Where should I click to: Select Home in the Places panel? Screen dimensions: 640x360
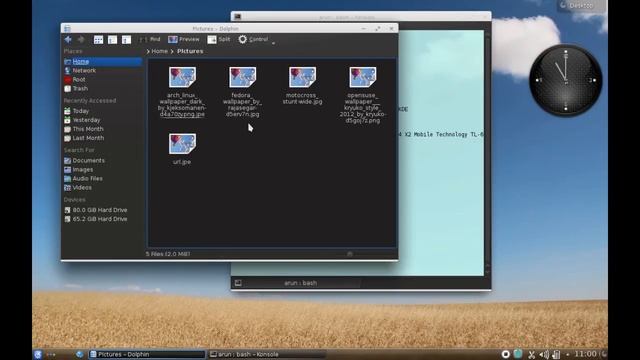tap(102, 62)
